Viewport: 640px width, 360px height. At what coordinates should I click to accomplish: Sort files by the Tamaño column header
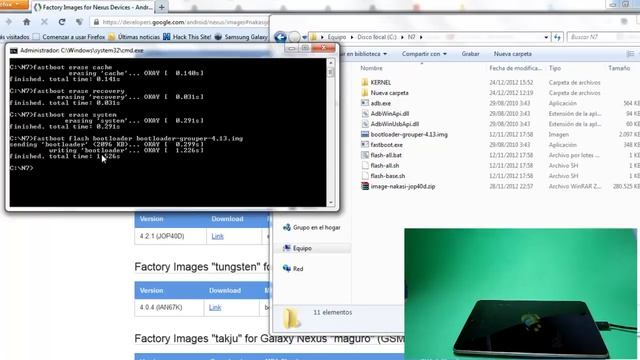(x=619, y=68)
